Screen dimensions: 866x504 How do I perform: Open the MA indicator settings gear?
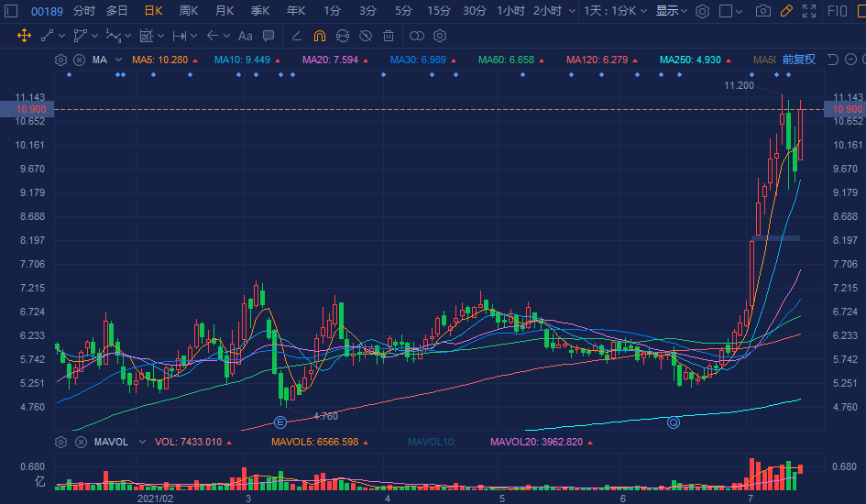[x=60, y=60]
